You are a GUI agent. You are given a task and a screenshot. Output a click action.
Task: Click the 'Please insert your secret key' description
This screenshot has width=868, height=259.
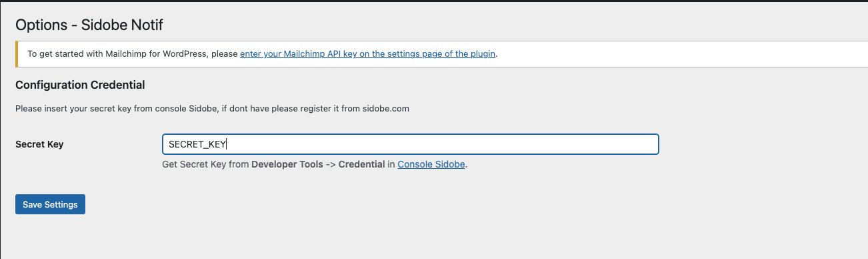212,108
